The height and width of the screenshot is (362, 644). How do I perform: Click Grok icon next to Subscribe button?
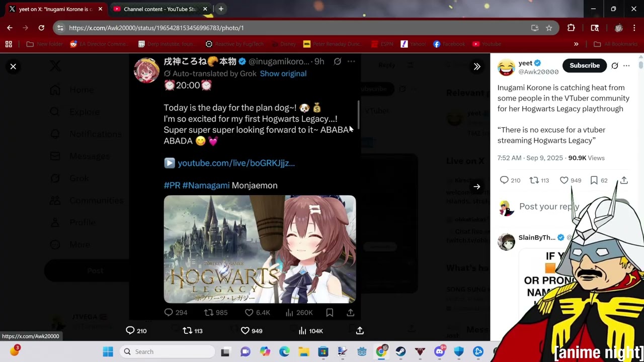coord(615,65)
